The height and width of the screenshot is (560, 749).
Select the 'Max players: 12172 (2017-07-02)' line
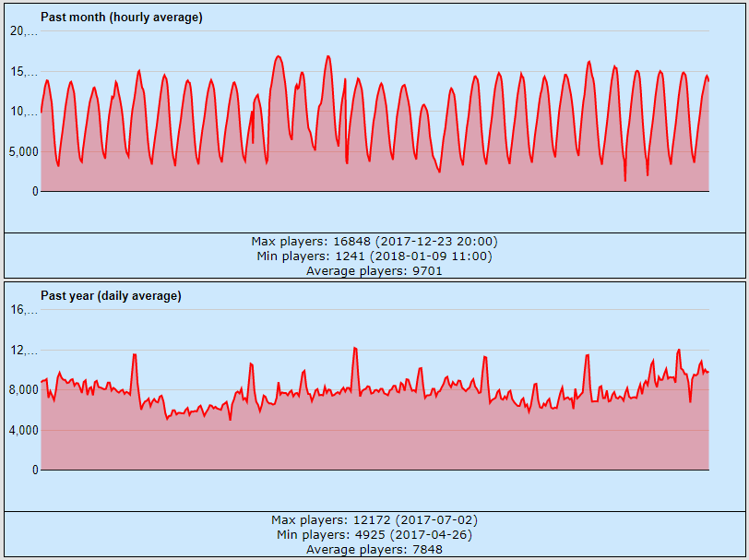click(x=374, y=519)
